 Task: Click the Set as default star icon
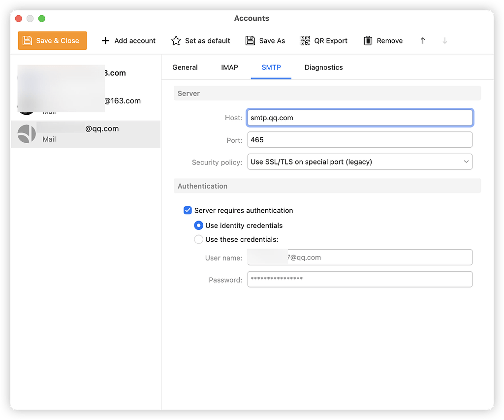pyautogui.click(x=176, y=41)
